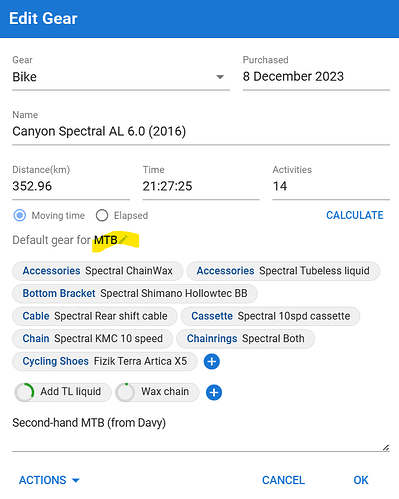The width and height of the screenshot is (399, 499).
Task: Click the Name input field
Action: pos(201,132)
